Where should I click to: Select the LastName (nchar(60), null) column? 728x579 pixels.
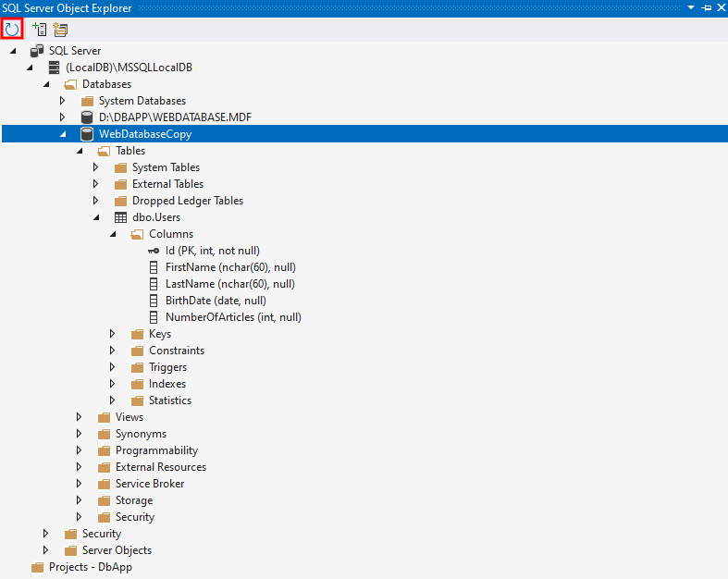[x=230, y=284]
